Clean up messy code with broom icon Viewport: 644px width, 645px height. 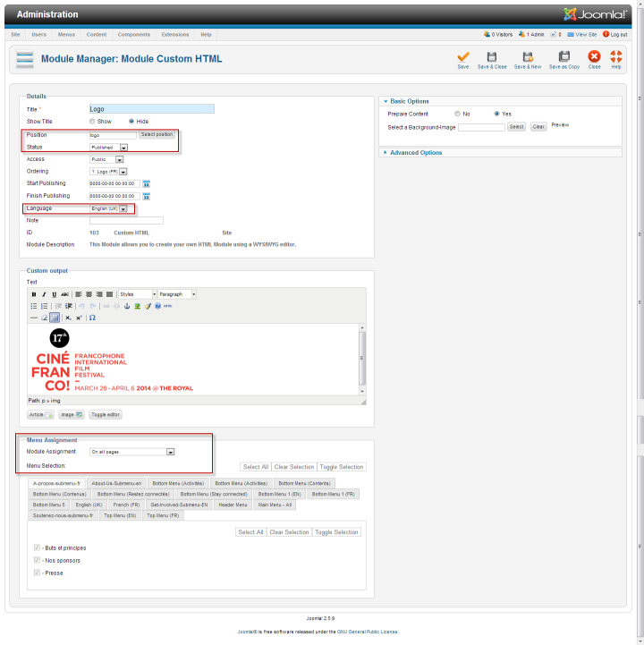pos(148,306)
